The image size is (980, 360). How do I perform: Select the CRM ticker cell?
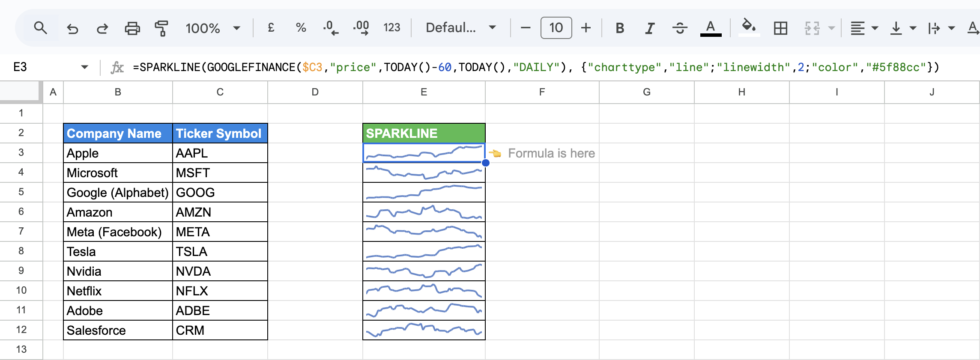220,330
